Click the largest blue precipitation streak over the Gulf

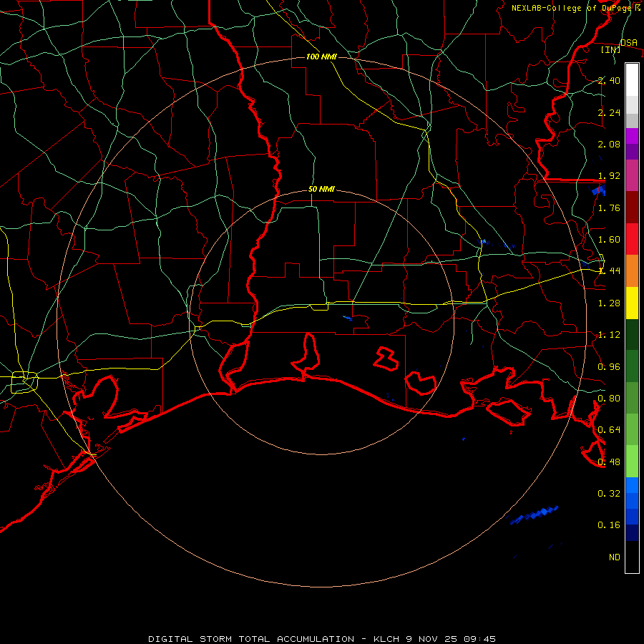[x=534, y=515]
